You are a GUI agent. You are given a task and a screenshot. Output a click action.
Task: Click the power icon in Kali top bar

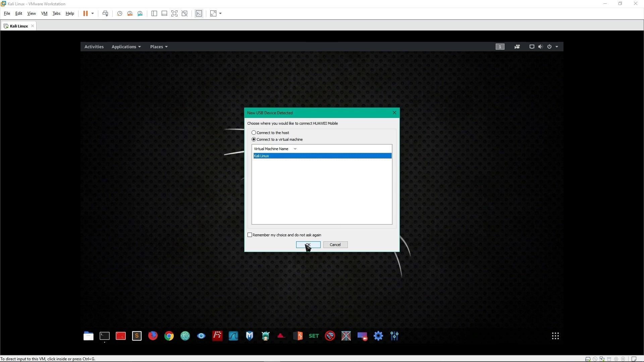pos(549,47)
